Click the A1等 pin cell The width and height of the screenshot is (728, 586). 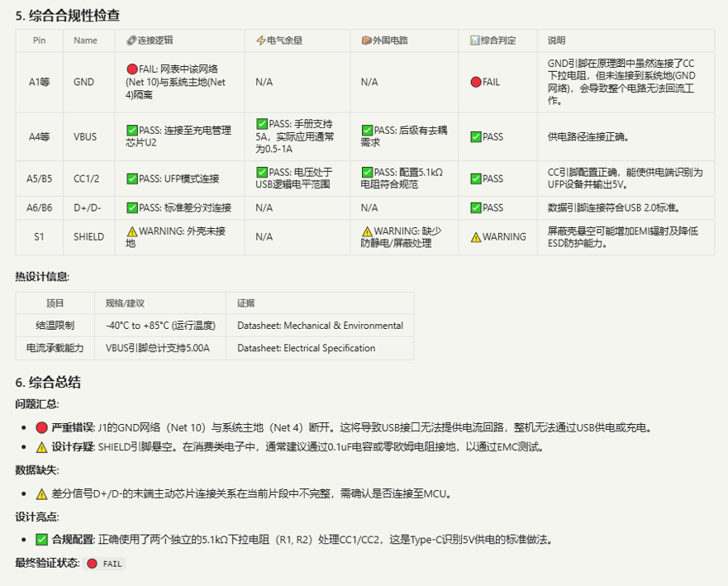click(x=39, y=82)
